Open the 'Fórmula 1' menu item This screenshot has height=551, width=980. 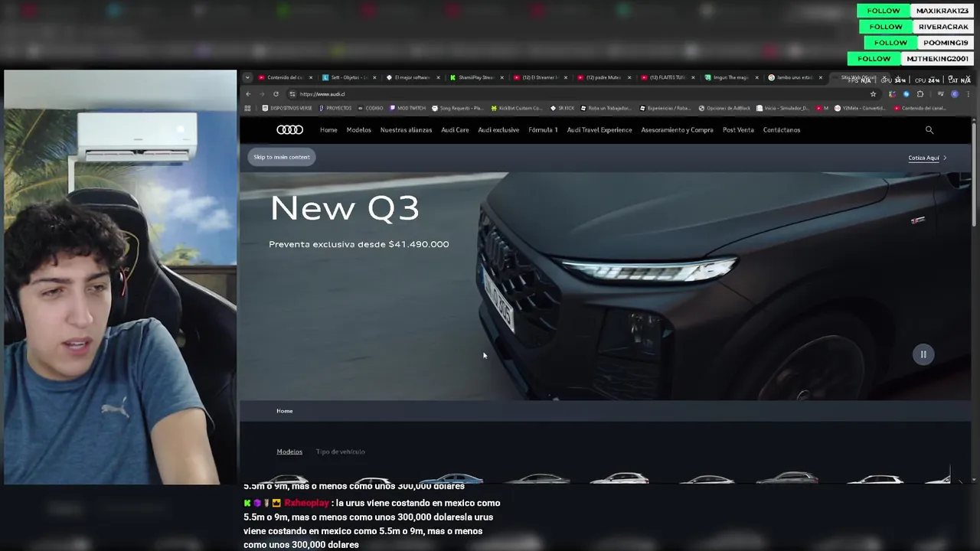pyautogui.click(x=543, y=130)
